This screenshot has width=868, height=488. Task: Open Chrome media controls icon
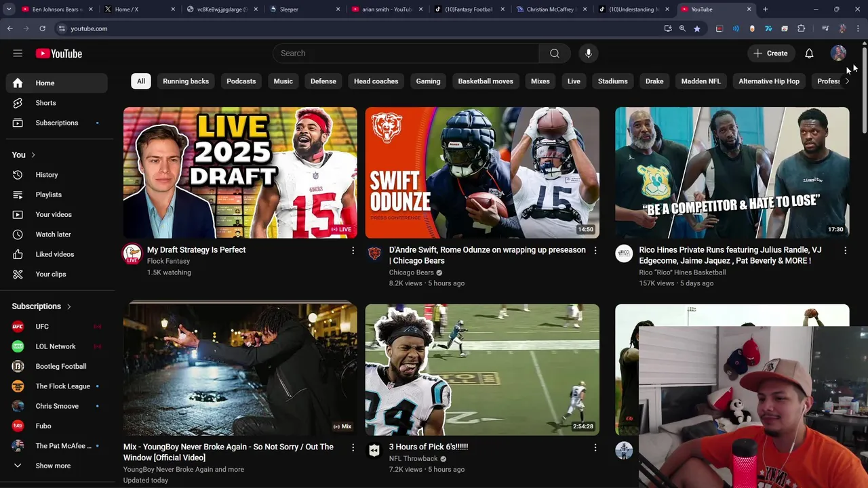825,28
